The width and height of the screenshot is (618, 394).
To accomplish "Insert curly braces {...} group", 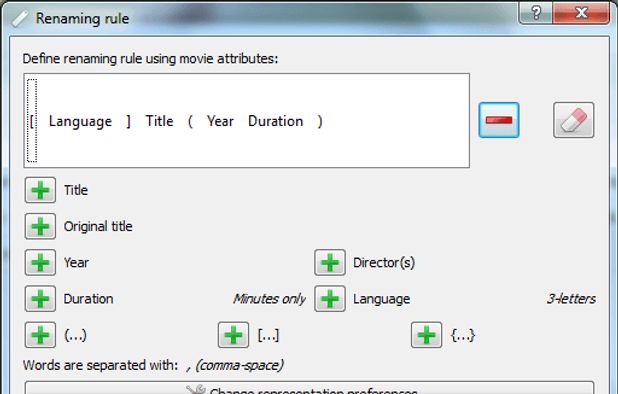I will tap(426, 335).
